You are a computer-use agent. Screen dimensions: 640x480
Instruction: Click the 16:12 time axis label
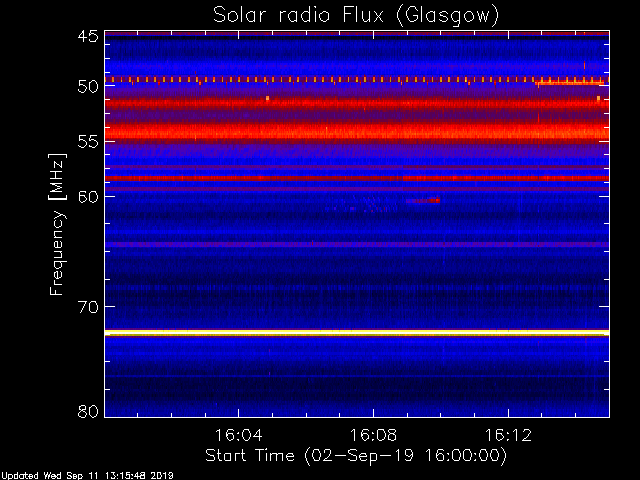coord(509,435)
